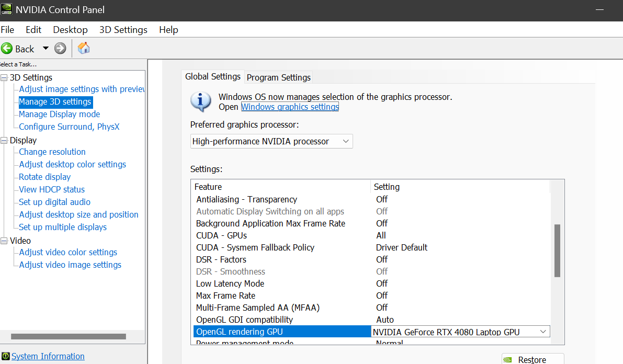The width and height of the screenshot is (623, 364).
Task: Open the Windows graphics settings link
Action: point(290,107)
